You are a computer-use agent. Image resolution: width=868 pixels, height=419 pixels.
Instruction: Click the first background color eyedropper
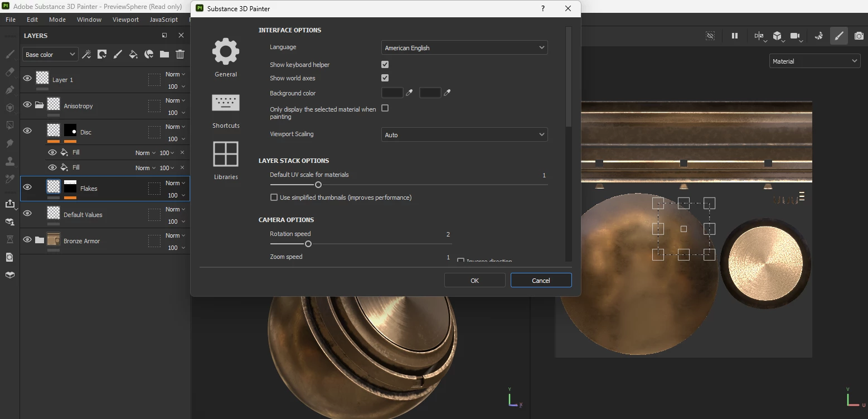[x=409, y=93]
